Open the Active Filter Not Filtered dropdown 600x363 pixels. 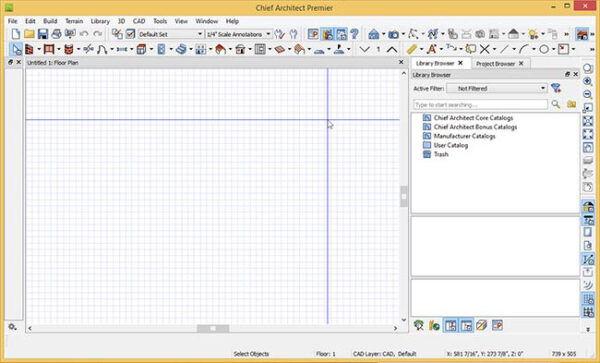click(497, 88)
